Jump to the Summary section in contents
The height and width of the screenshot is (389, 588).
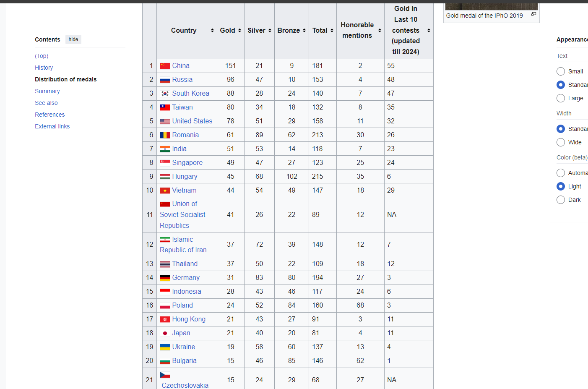(x=47, y=91)
